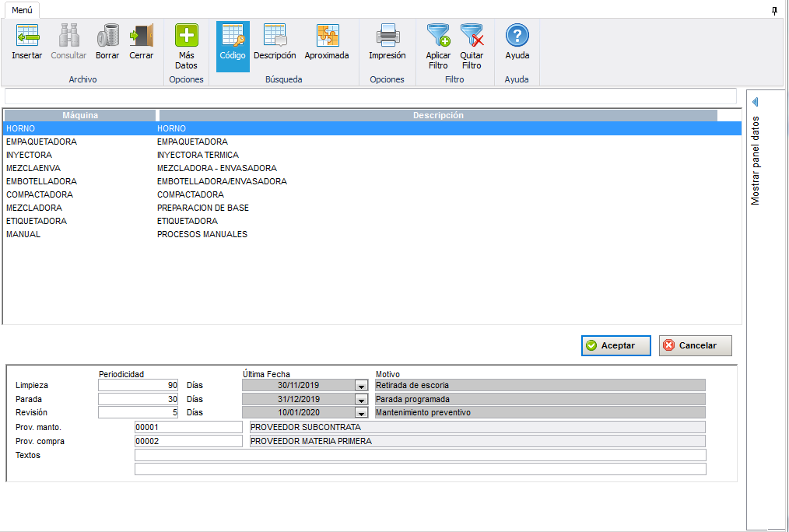Open Ayuda help icon
The width and height of the screenshot is (789, 532).
click(x=517, y=36)
